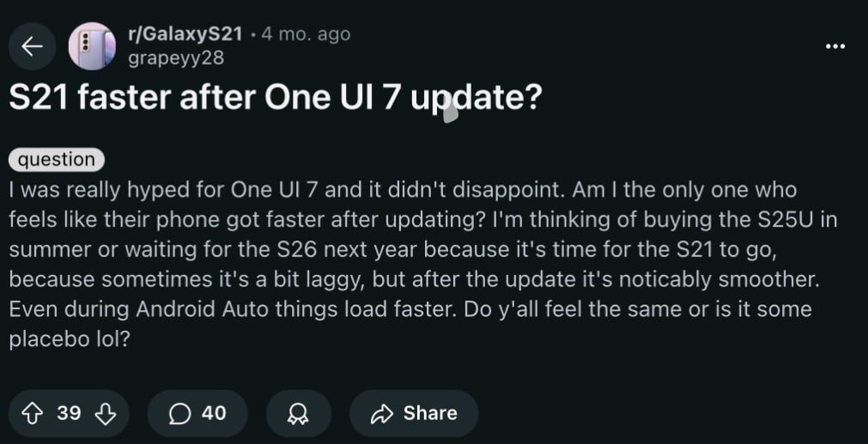Click the word 'placebo' in the post body
The image size is (868, 444).
pos(45,339)
